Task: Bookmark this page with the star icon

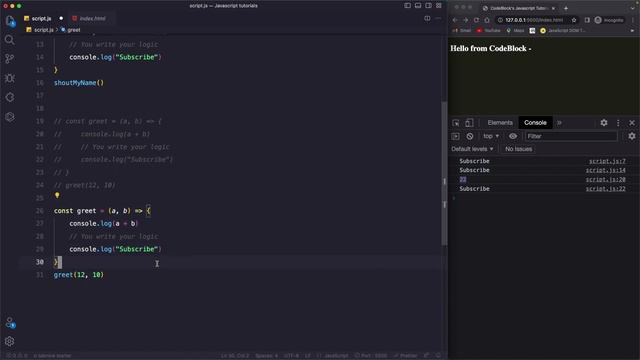Action: tap(574, 20)
